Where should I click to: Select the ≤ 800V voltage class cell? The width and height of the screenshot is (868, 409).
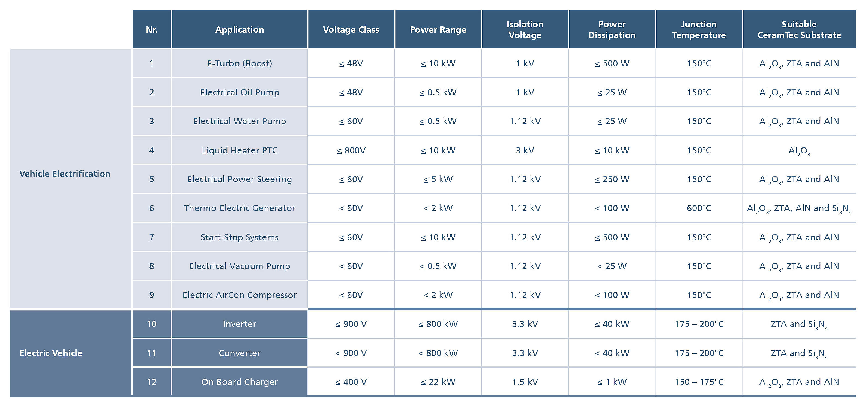coord(351,150)
